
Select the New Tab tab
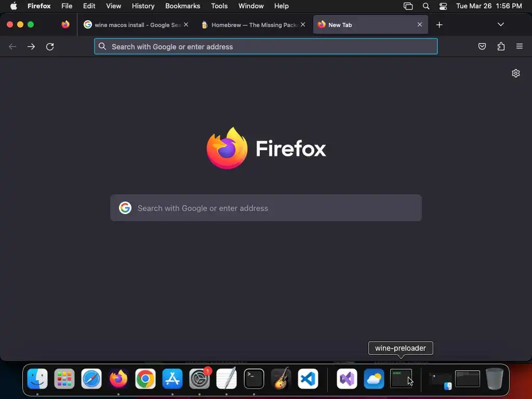click(x=370, y=25)
